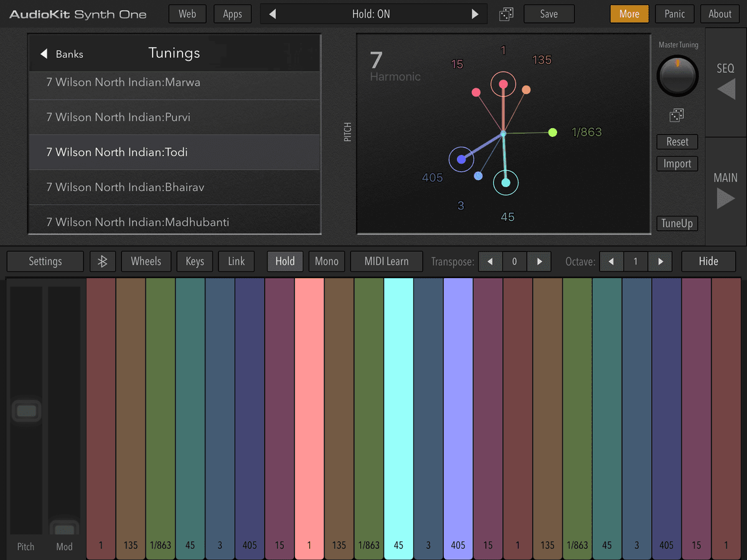The width and height of the screenshot is (747, 560).
Task: Go to next preset with right arrow
Action: [x=475, y=14]
